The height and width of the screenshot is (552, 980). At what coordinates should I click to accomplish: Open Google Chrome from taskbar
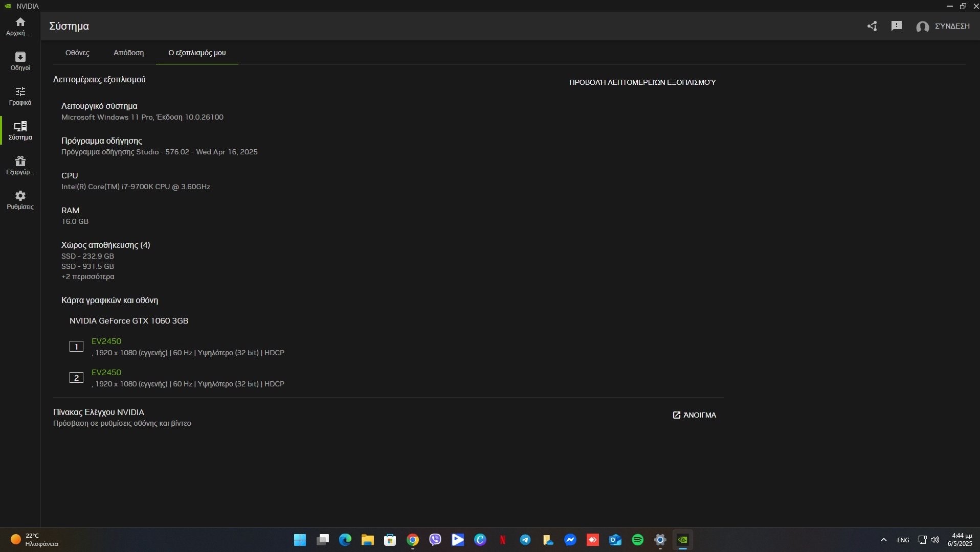click(412, 540)
